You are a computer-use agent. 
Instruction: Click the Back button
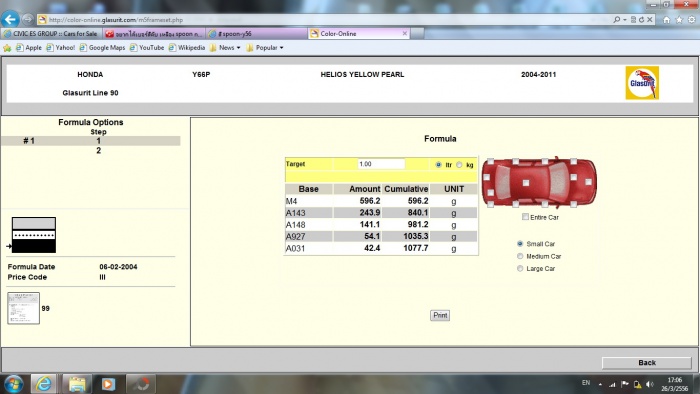646,362
